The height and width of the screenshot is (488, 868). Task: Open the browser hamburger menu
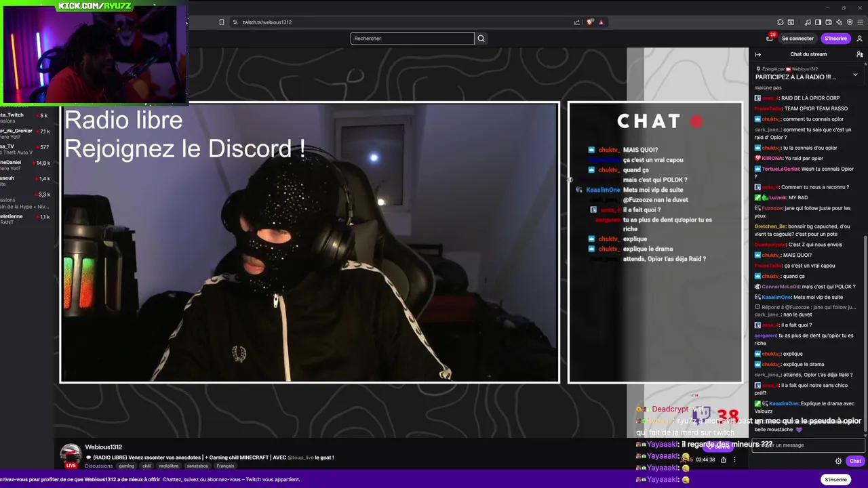click(860, 22)
